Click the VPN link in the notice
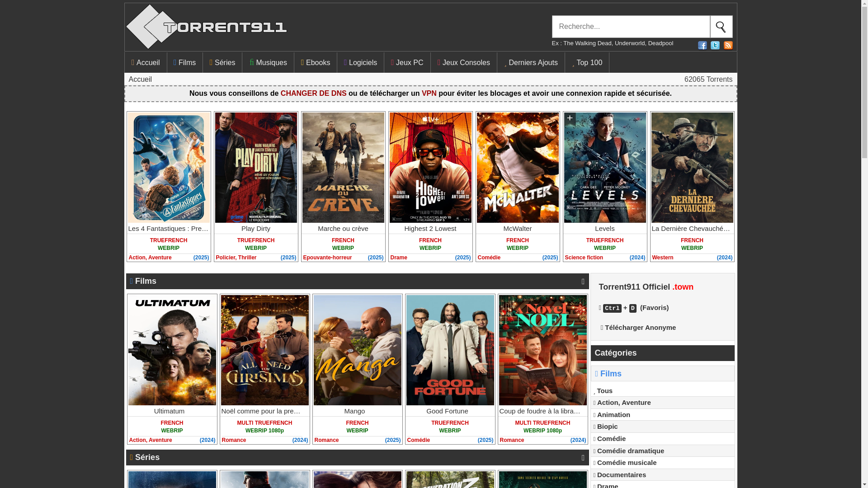 pos(429,94)
